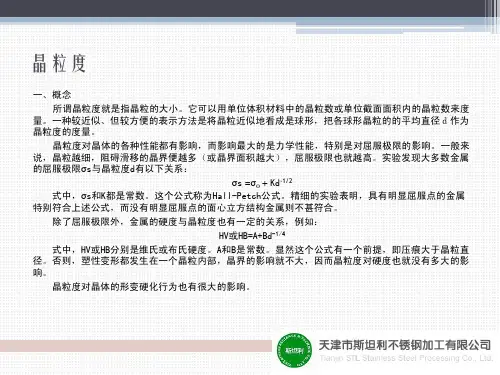500x375 pixels.
Task: Click the line starting 特别符合上述公式
Action: click(185, 208)
